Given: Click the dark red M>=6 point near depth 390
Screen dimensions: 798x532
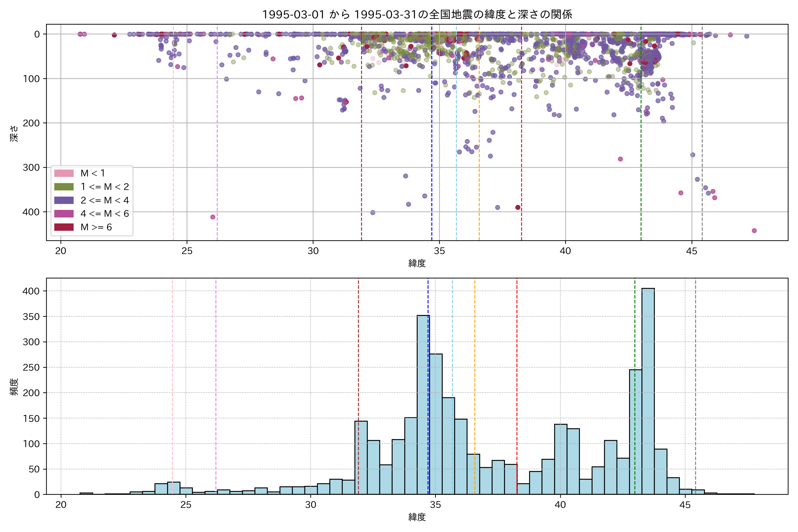Looking at the screenshot, I should [x=518, y=207].
